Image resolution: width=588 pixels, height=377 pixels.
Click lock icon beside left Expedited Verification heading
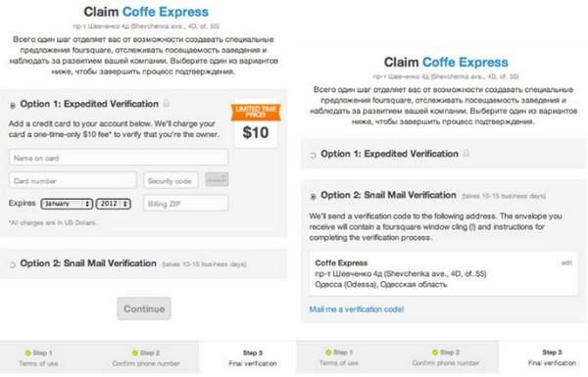click(x=167, y=104)
